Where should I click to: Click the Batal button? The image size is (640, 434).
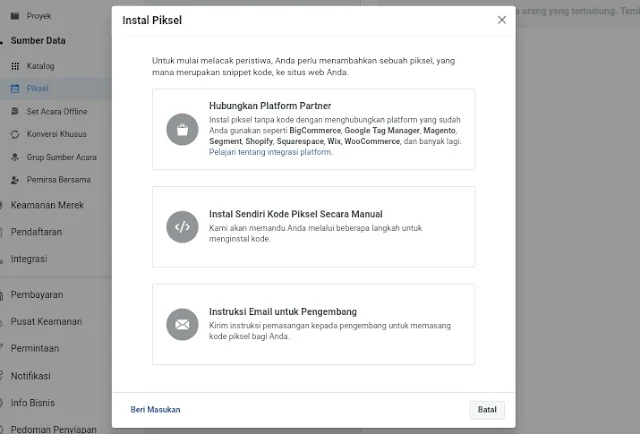(x=487, y=410)
